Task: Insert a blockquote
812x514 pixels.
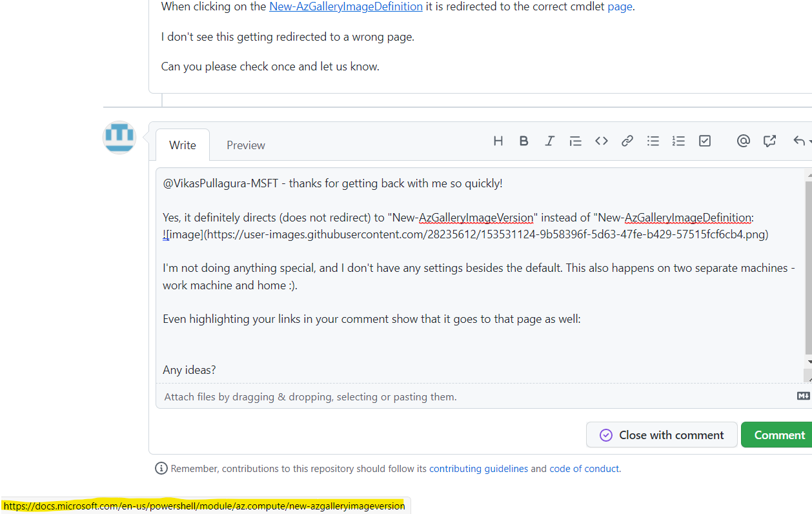Action: 575,141
